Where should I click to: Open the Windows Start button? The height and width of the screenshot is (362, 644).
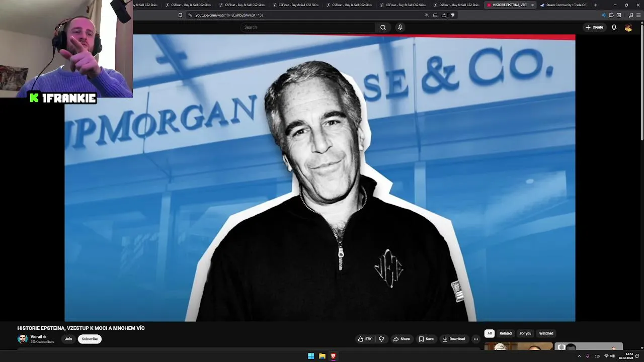coord(311,356)
